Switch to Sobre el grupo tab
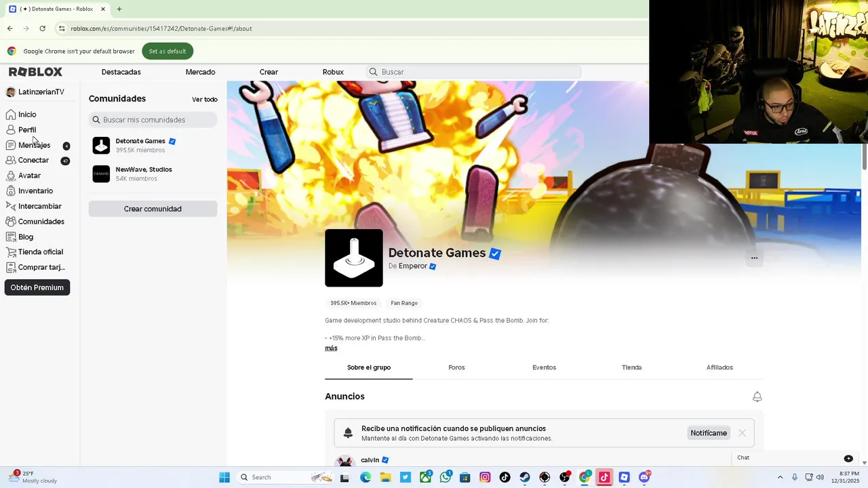 click(369, 367)
